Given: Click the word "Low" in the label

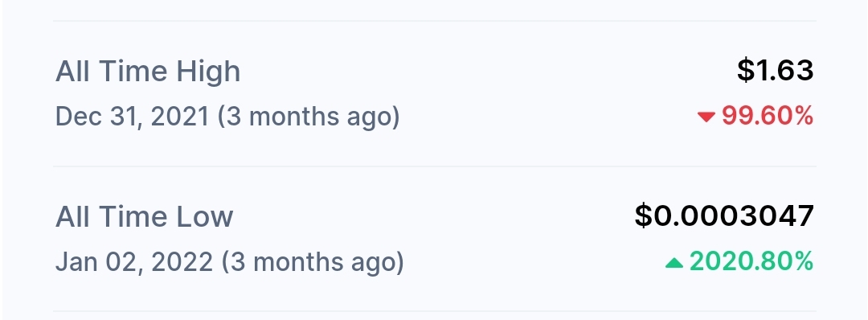Looking at the screenshot, I should click(x=205, y=216).
